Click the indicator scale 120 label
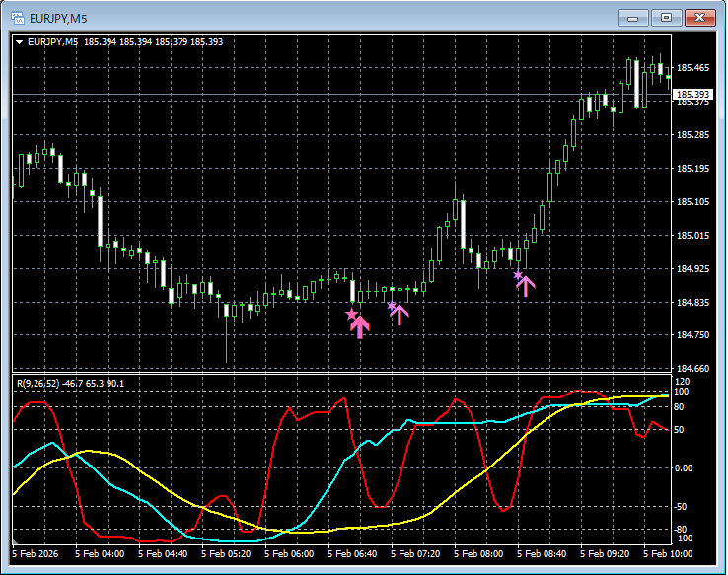Viewport: 728px width, 575px height. click(682, 382)
